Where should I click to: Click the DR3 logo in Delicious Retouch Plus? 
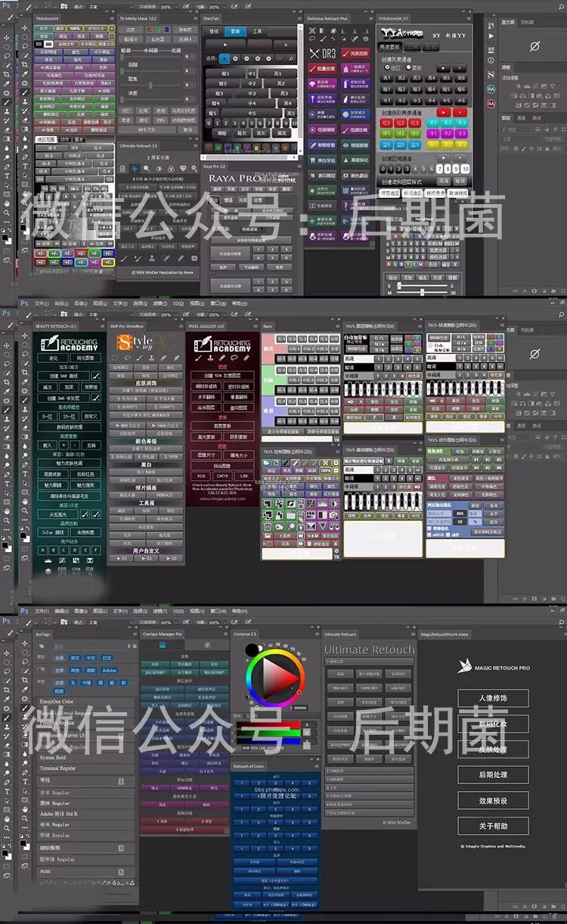coord(324,54)
